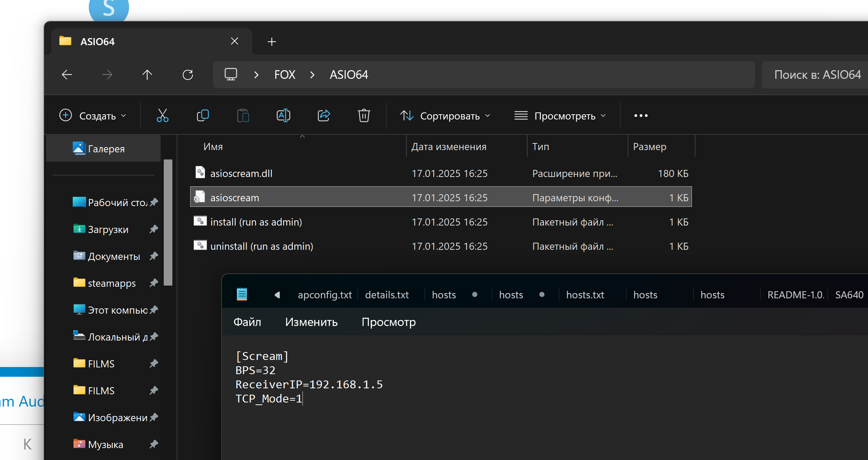Image resolution: width=868 pixels, height=460 pixels.
Task: Click pin icon next to Документы
Action: click(x=154, y=256)
